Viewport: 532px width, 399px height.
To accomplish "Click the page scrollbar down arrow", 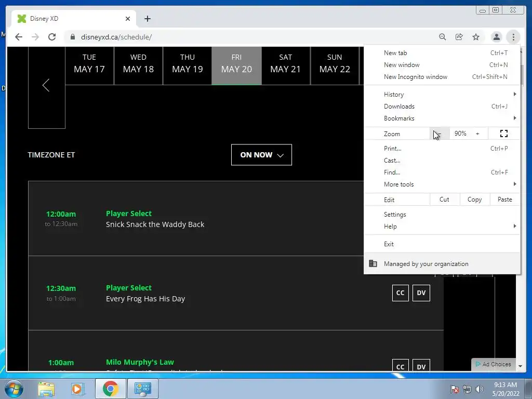I will point(520,366).
